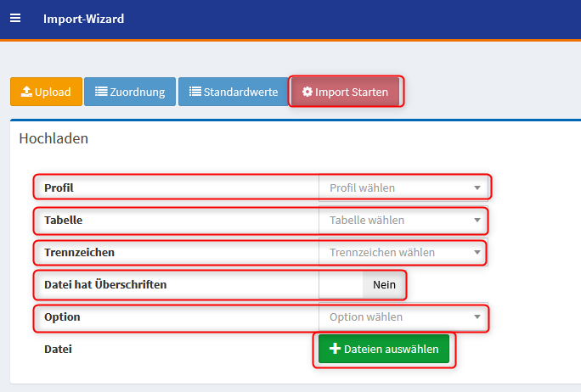Image resolution: width=581 pixels, height=392 pixels.
Task: Click the plus icon on Dateien auswählen
Action: pos(335,349)
